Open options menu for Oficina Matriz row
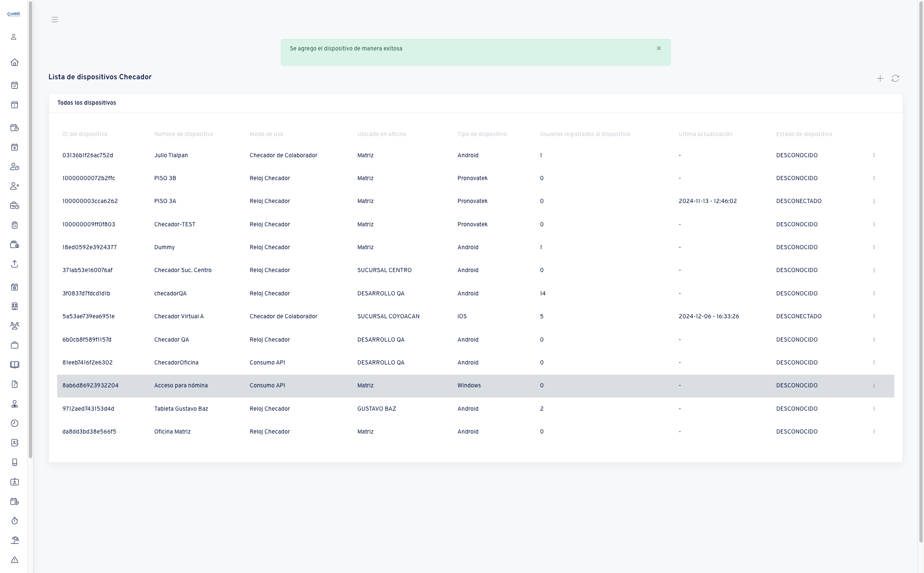The image size is (924, 573). point(874,432)
